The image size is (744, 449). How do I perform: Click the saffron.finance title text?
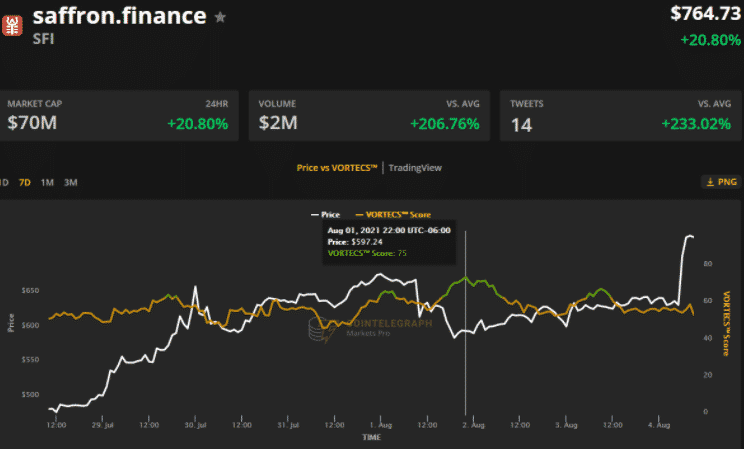click(x=119, y=16)
